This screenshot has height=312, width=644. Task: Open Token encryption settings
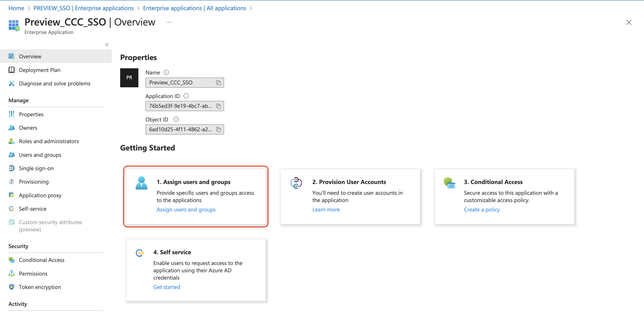pyautogui.click(x=40, y=287)
